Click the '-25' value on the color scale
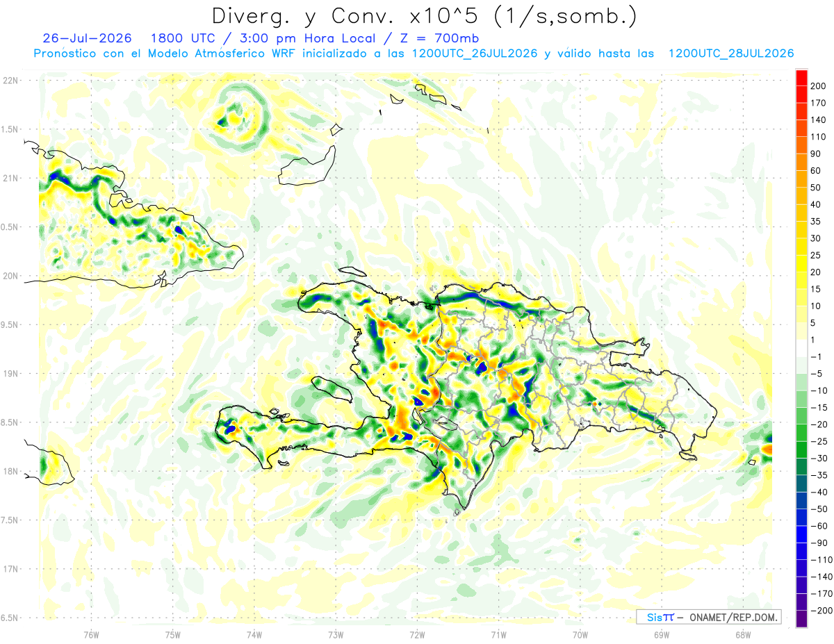This screenshot has width=834, height=644. pos(818,441)
